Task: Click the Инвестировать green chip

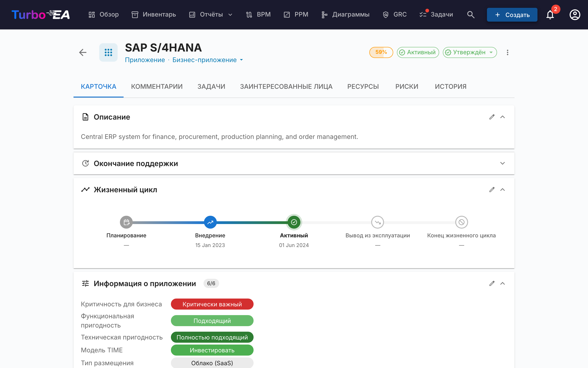Action: [212, 350]
